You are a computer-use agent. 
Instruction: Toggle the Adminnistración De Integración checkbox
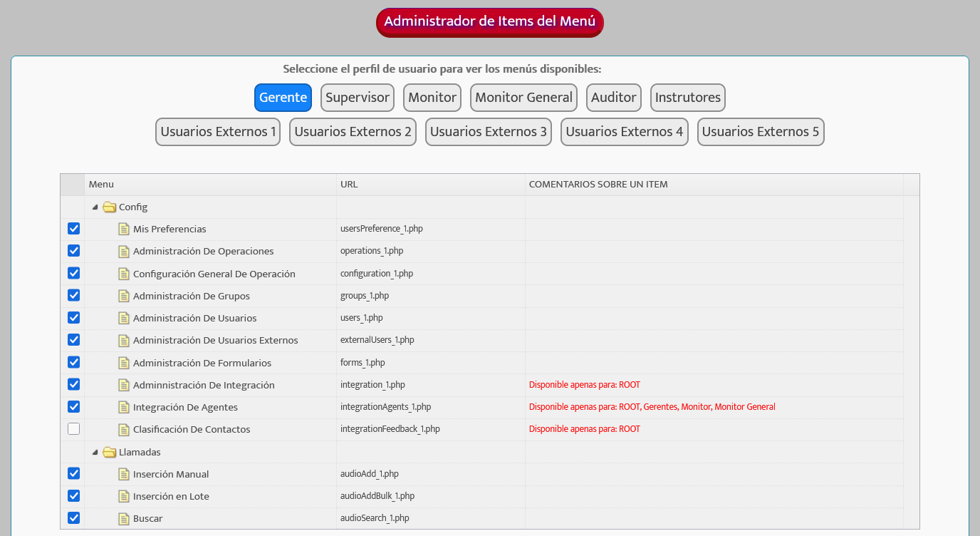pyautogui.click(x=73, y=384)
